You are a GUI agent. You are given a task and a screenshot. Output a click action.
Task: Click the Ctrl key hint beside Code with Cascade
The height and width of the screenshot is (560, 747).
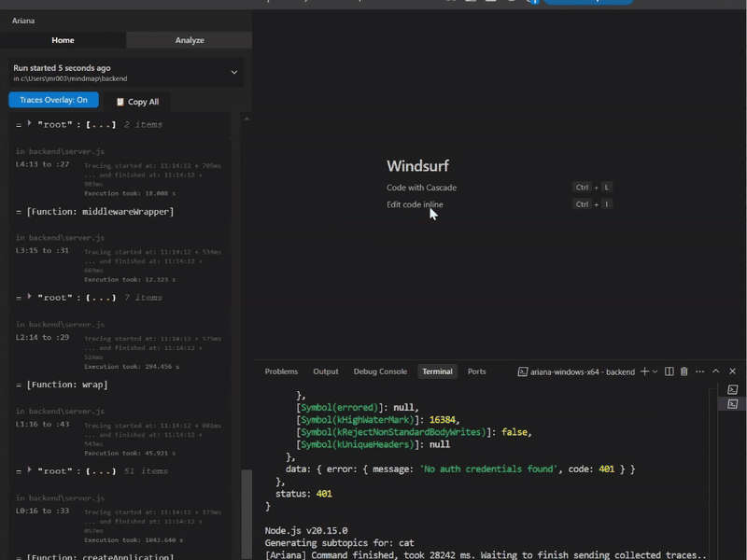[x=582, y=188]
